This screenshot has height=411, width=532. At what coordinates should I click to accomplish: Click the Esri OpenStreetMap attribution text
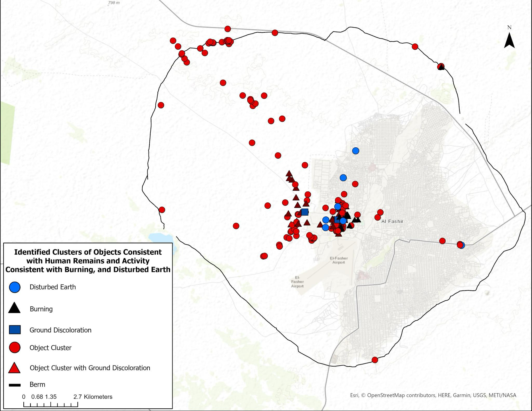tap(433, 395)
